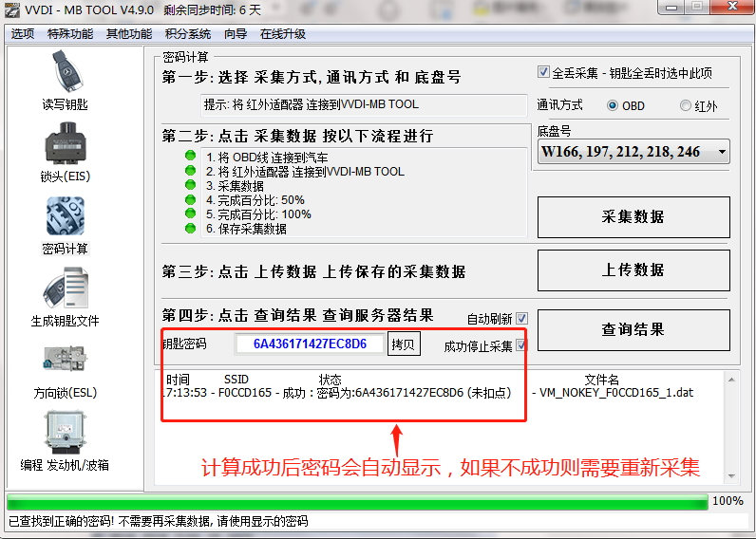Click the 钥匙密码 key password field
The width and height of the screenshot is (756, 539).
310,344
